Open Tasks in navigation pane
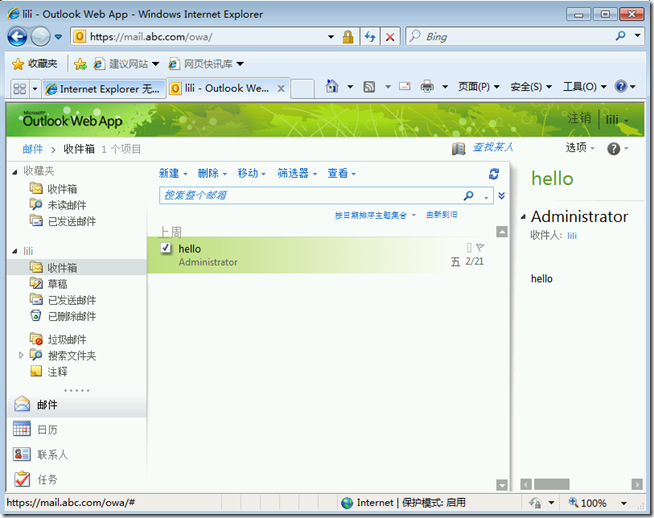Viewport: 654px width, 518px height. (x=77, y=479)
